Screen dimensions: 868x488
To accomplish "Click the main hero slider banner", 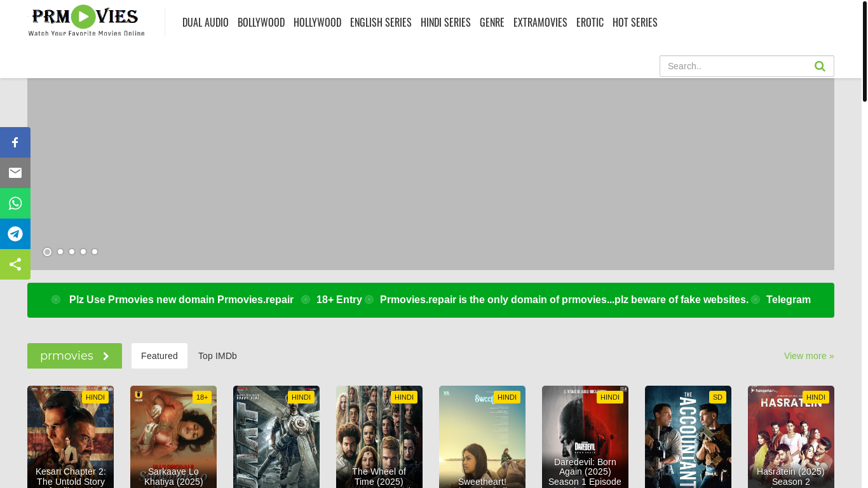I will click(x=431, y=174).
